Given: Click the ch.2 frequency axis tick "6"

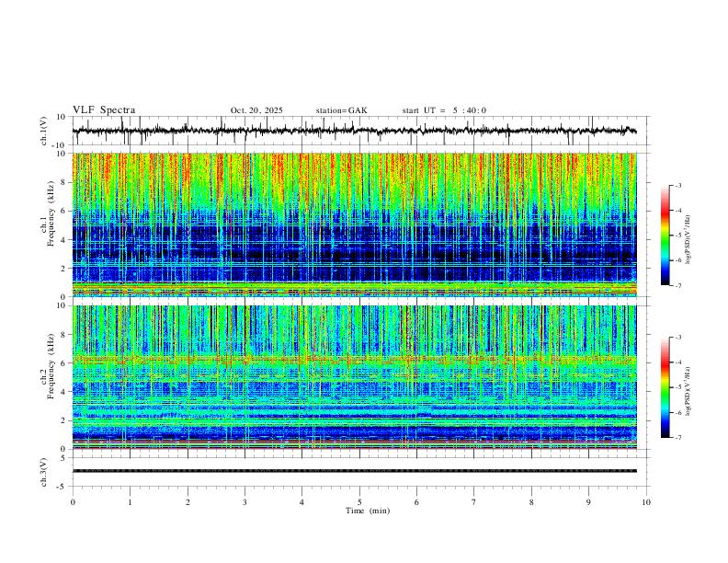Looking at the screenshot, I should coord(64,362).
